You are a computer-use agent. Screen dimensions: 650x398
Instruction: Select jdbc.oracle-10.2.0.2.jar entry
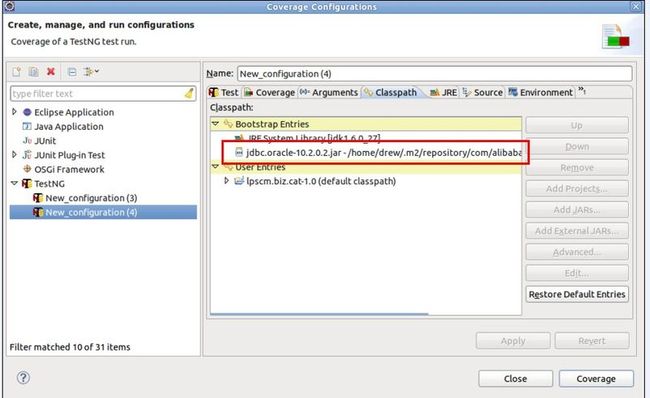click(383, 153)
